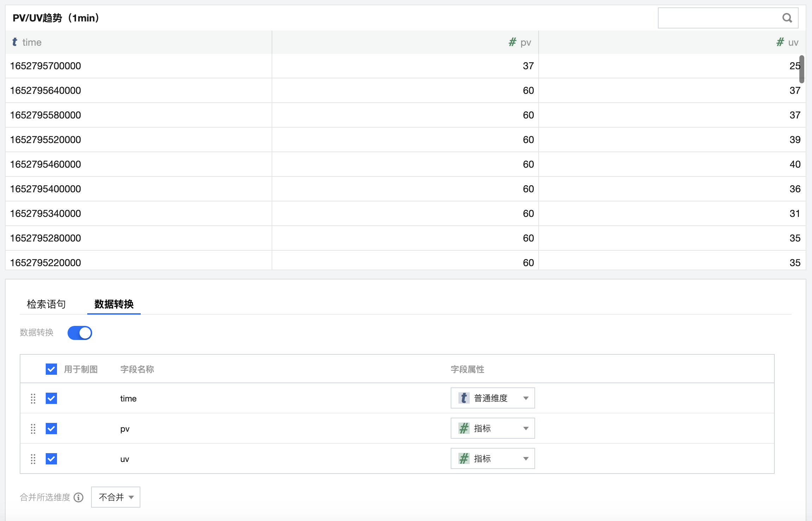Click the table's vertical scrollbar thumb
The height and width of the screenshot is (521, 812).
click(x=801, y=69)
